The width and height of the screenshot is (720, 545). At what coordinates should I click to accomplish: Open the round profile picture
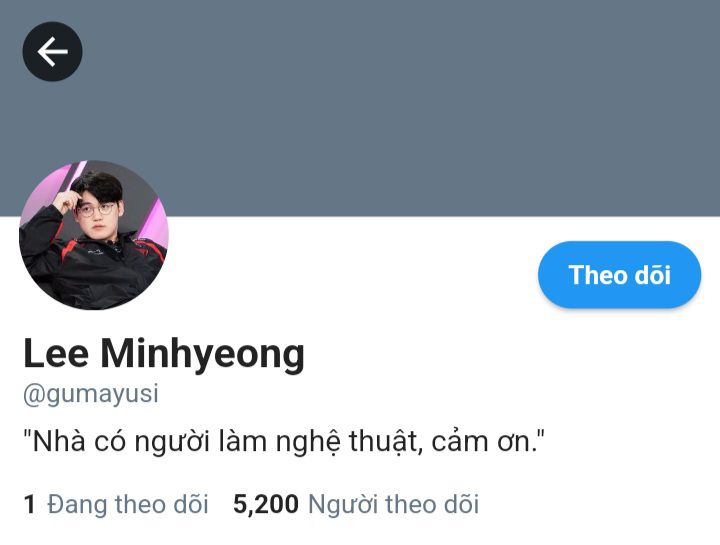(94, 235)
